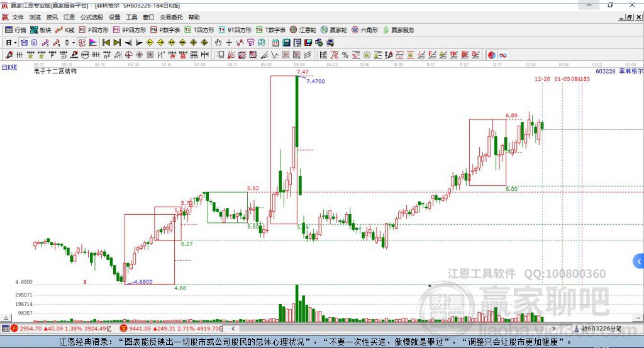Click the target circle crosshair icon
Image resolution: width=644 pixels, height=348 pixels.
(x=128, y=55)
